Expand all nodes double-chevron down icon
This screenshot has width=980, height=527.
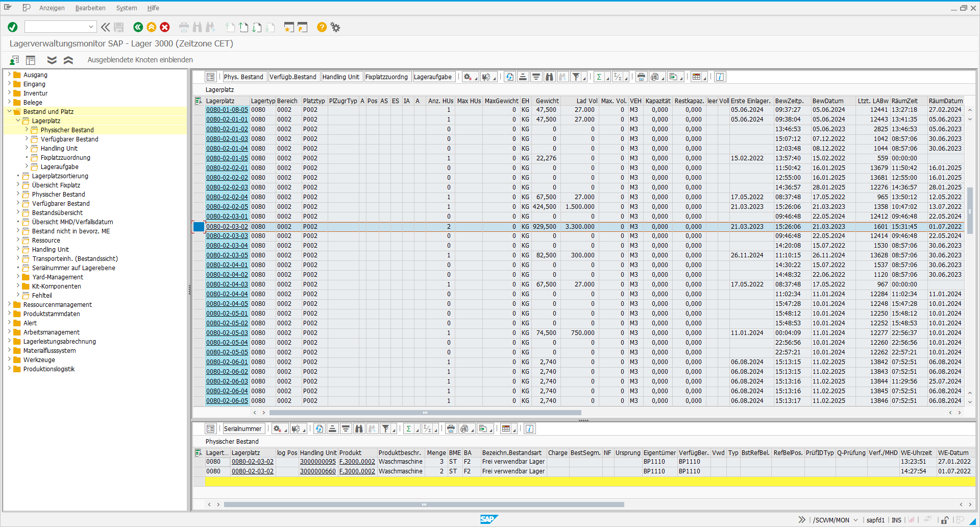52,60
